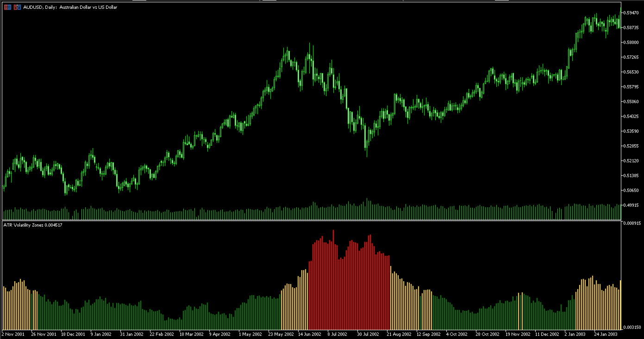
Task: Click price level 0.49915 on scale
Action: 632,205
